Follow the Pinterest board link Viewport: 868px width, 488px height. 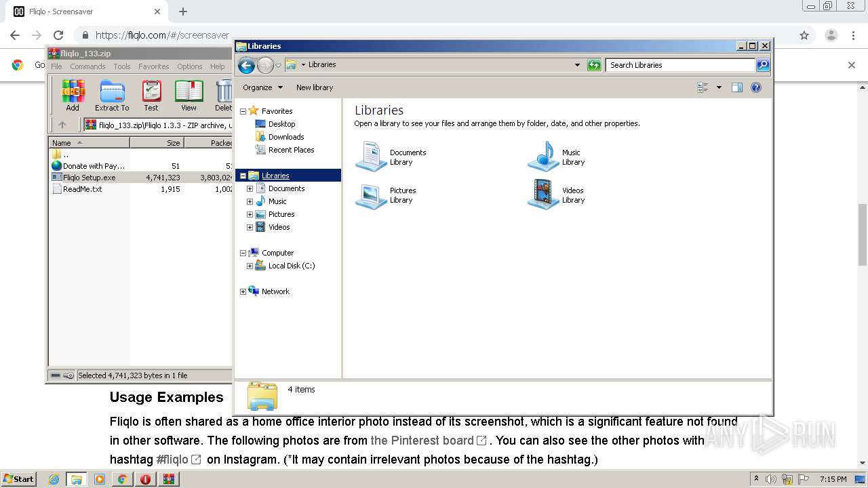point(428,441)
